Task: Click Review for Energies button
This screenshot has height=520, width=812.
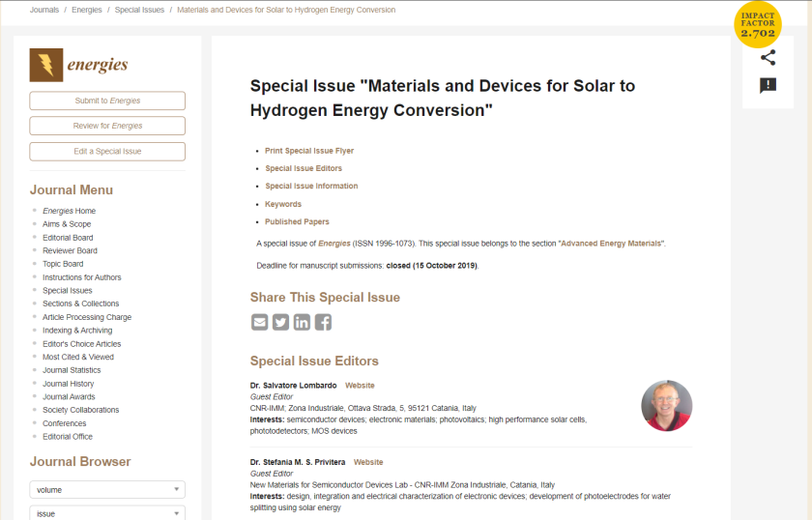Action: (x=107, y=126)
